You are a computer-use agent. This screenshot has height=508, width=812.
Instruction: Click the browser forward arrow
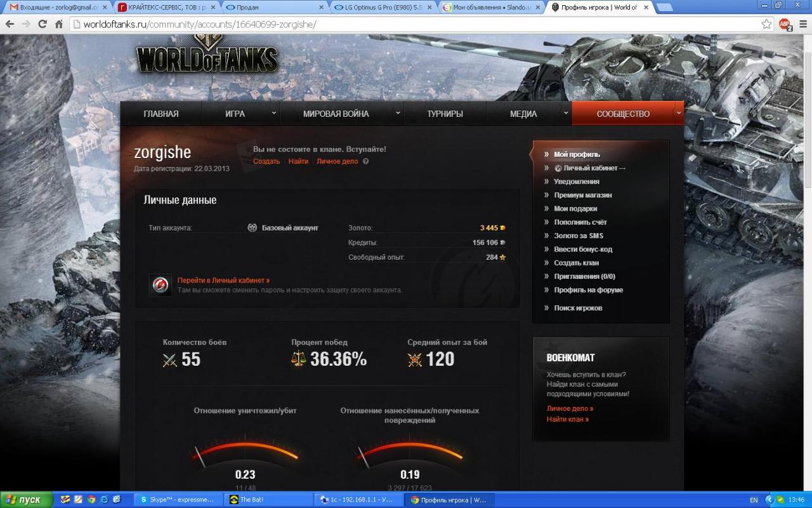26,24
